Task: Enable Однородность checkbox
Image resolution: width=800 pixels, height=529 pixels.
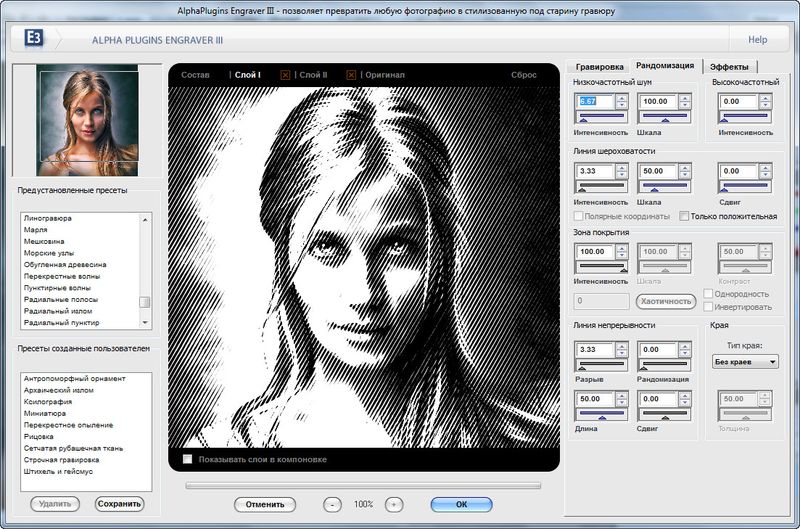Action: (x=708, y=294)
